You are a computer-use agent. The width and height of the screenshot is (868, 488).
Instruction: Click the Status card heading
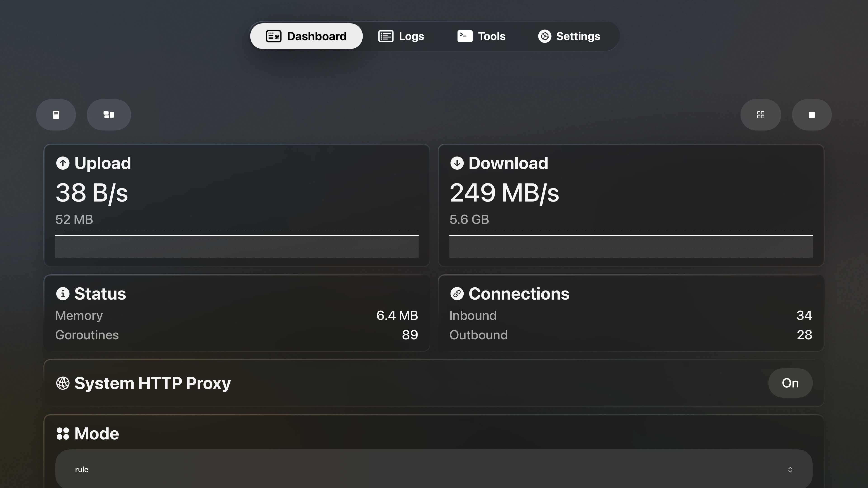(x=100, y=293)
